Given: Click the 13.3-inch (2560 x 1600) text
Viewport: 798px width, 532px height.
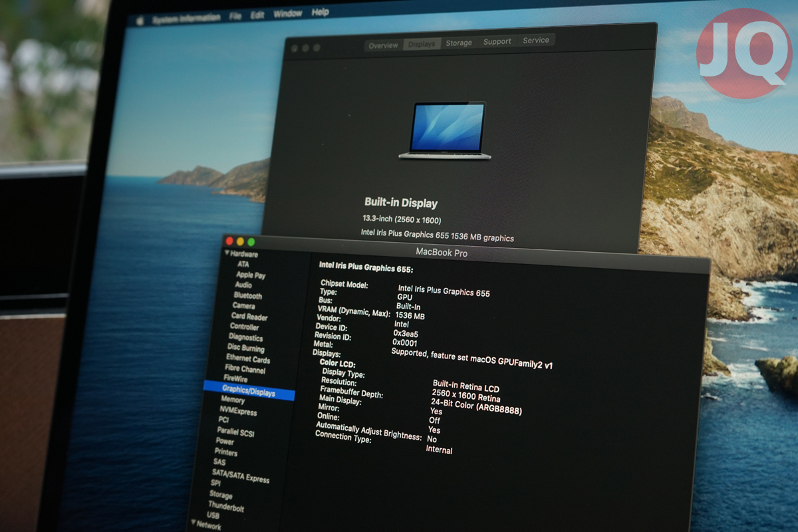Looking at the screenshot, I should coord(402,219).
